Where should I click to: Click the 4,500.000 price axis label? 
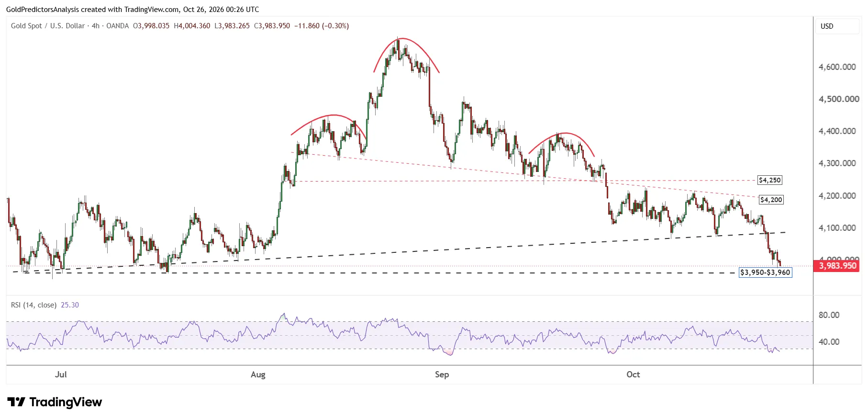pyautogui.click(x=839, y=99)
